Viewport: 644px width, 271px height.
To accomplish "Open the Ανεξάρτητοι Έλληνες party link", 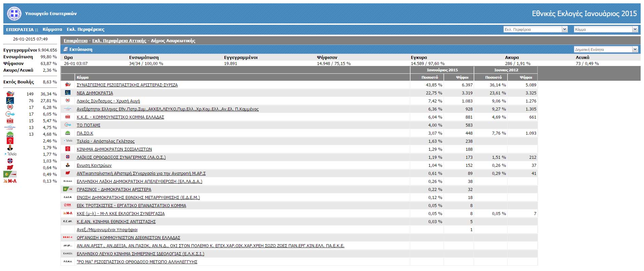I will click(168, 109).
